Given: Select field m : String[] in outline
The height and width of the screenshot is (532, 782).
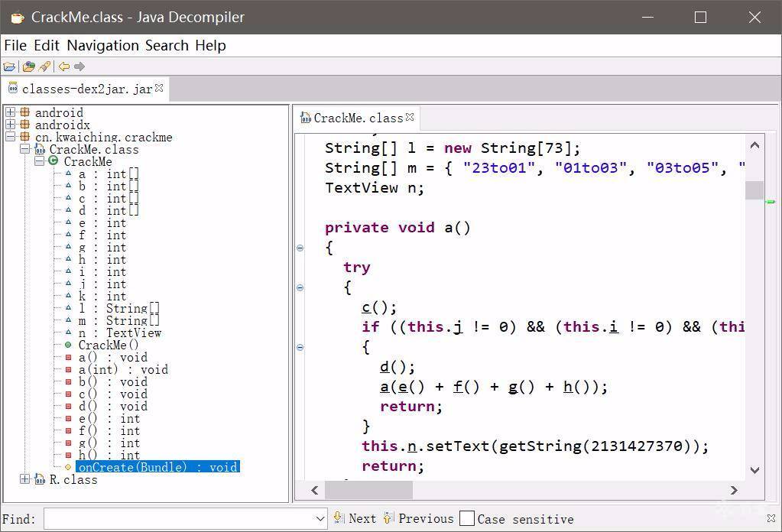Looking at the screenshot, I should (119, 320).
